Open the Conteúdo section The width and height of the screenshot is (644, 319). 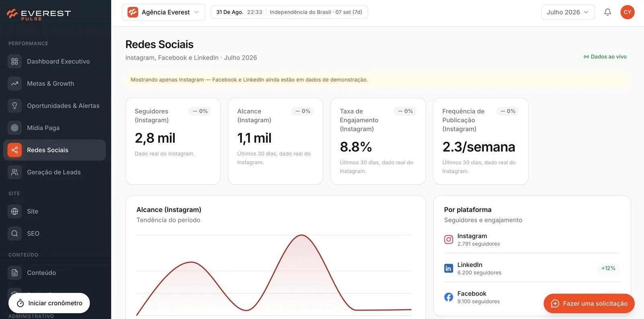(54, 273)
